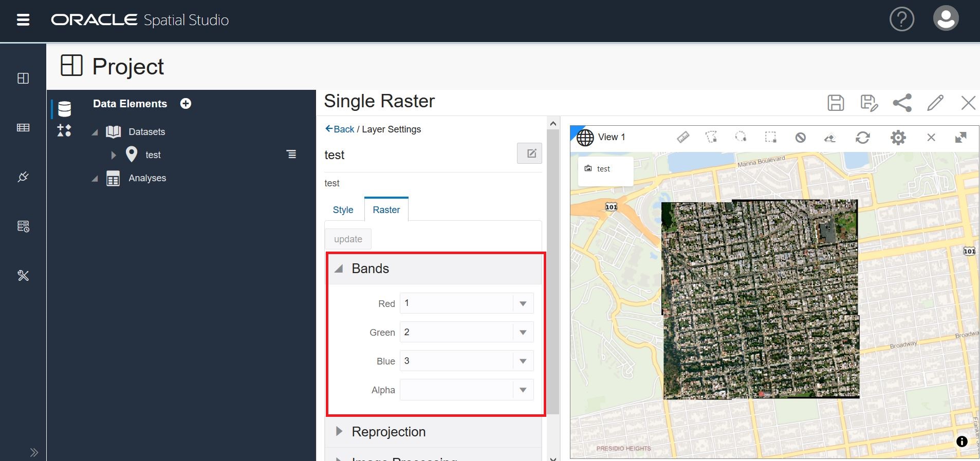Click the layer settings scrollbar down arrow
Image resolution: width=980 pixels, height=461 pixels.
coord(553,458)
